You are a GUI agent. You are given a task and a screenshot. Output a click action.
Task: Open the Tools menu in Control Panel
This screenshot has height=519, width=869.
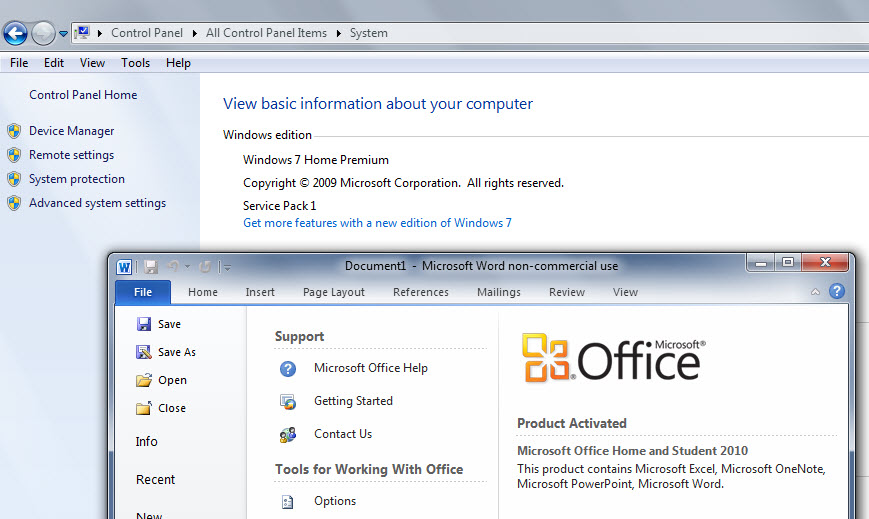pos(135,63)
